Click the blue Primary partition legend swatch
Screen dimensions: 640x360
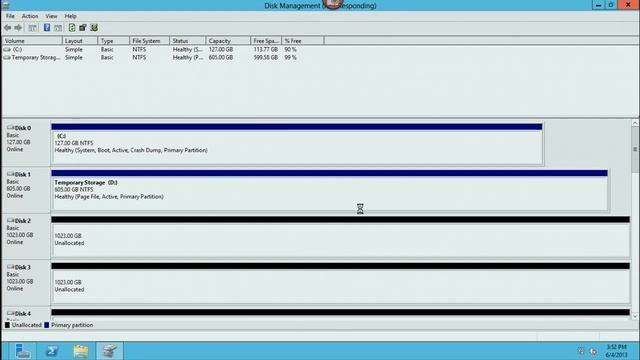tap(47, 325)
